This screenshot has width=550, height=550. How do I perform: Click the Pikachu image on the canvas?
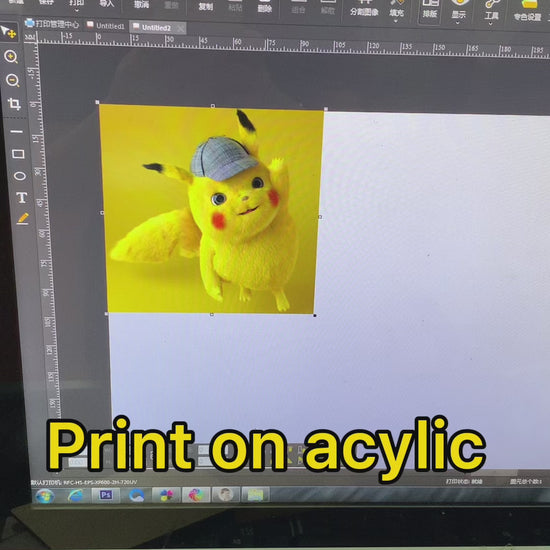(x=213, y=210)
